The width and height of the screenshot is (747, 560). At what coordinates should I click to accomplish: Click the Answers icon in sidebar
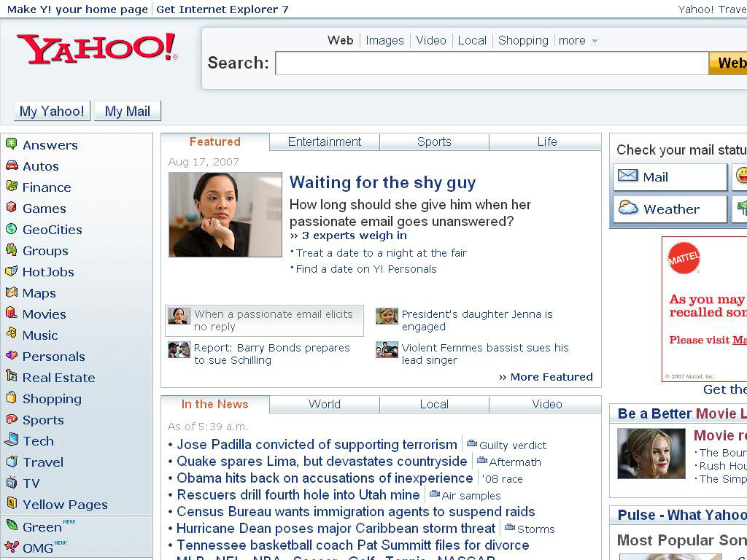click(12, 144)
